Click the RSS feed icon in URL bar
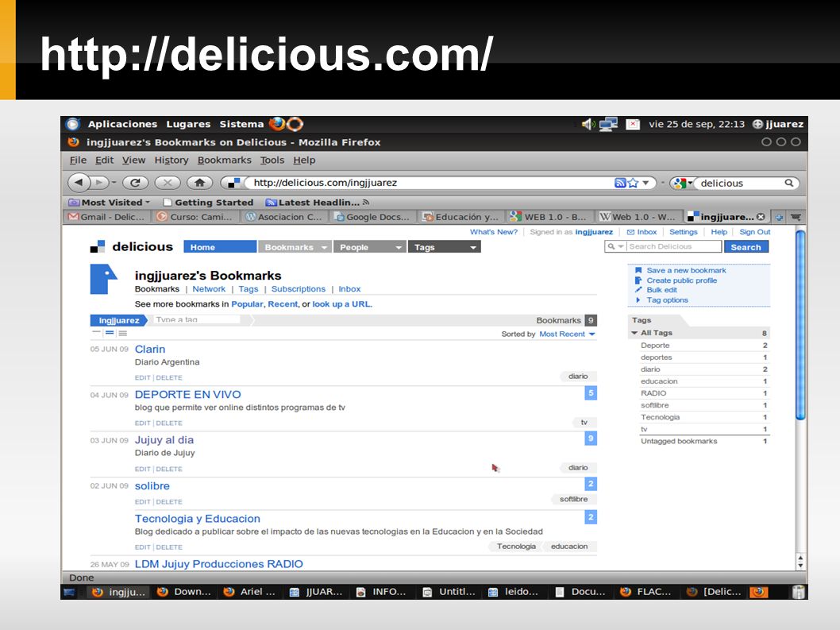This screenshot has height=630, width=840. coord(620,183)
